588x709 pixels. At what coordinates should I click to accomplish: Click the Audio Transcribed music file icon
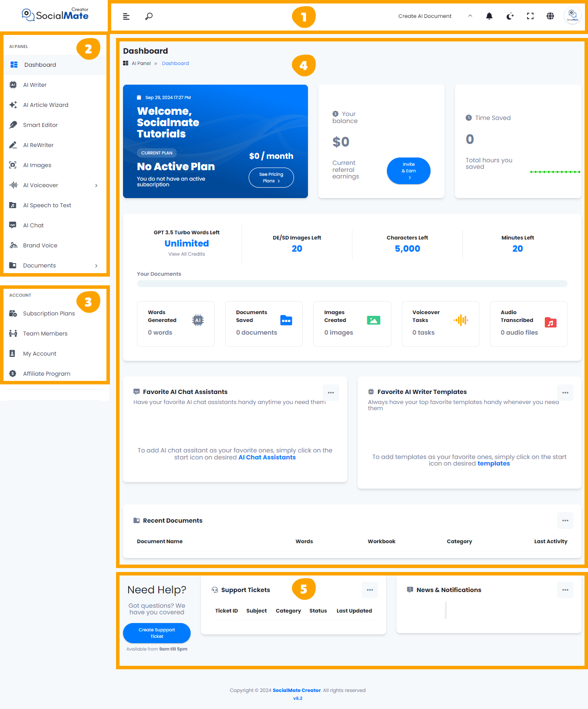pyautogui.click(x=551, y=322)
